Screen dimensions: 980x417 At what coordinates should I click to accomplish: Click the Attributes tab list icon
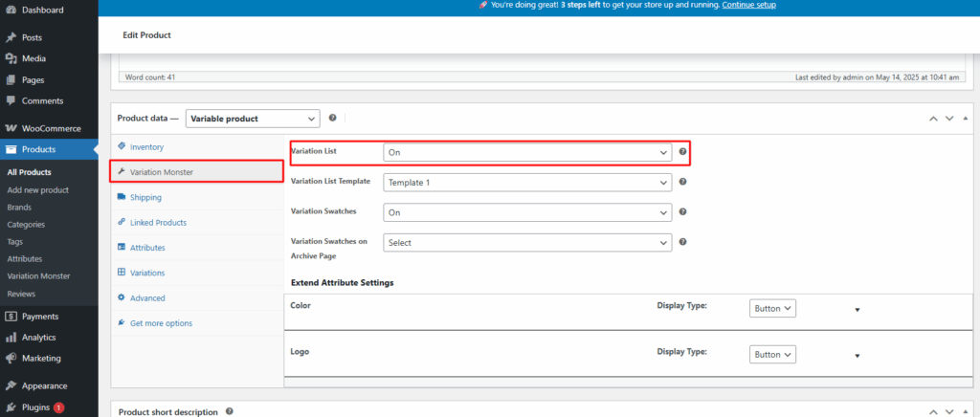122,247
